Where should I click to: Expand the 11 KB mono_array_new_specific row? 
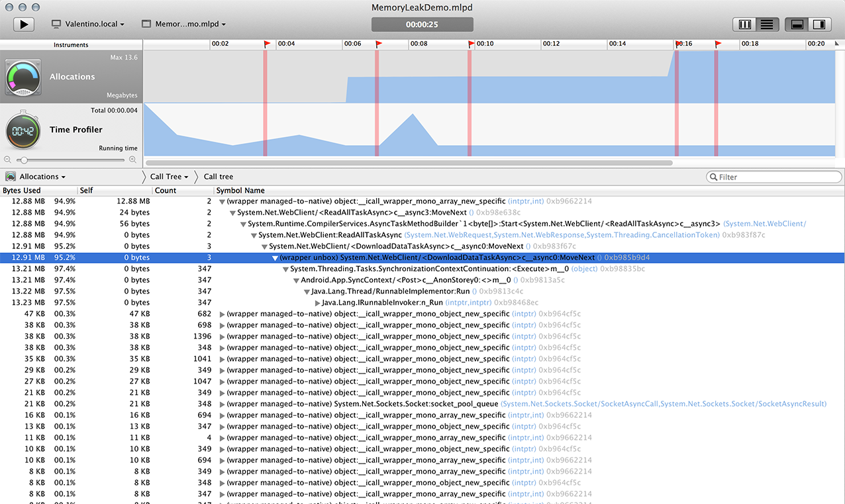point(223,438)
